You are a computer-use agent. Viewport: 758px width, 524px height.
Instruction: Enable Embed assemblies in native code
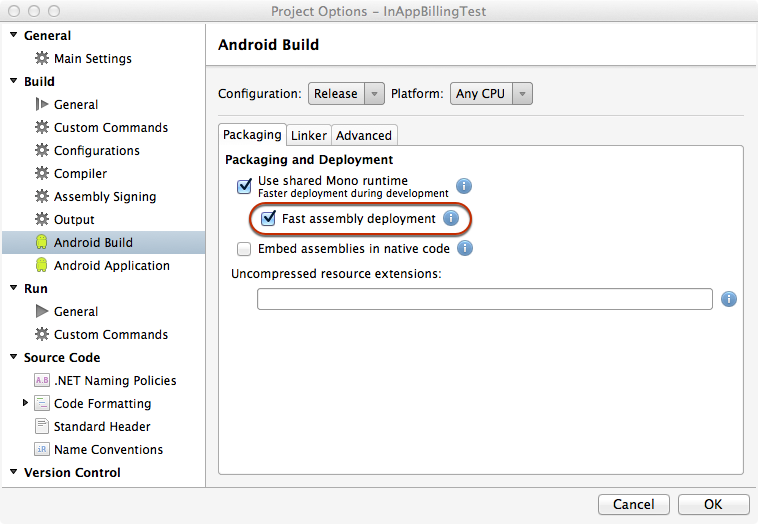(x=244, y=248)
